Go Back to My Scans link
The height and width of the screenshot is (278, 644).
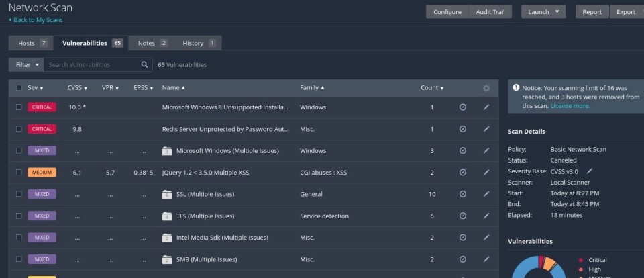[x=36, y=19]
